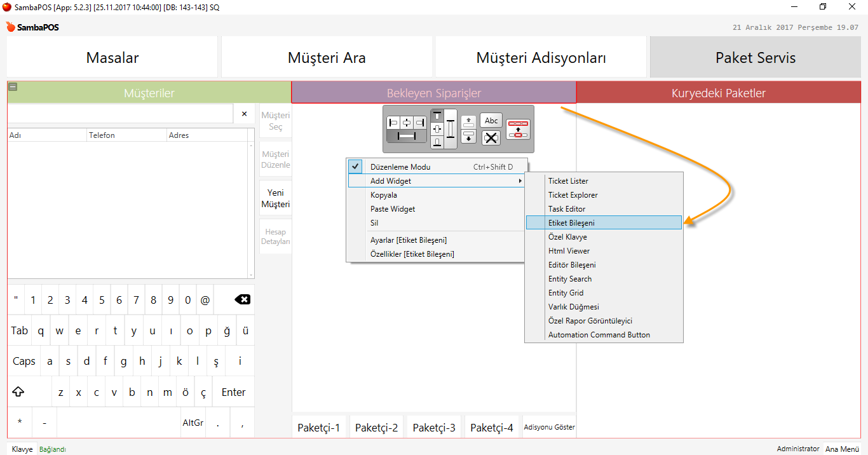Click the Yeni Müşteri button
This screenshot has width=868, height=455.
pyautogui.click(x=275, y=198)
